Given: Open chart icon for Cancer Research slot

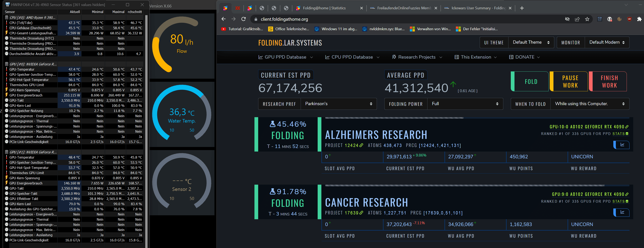Looking at the screenshot, I should click(x=622, y=212).
